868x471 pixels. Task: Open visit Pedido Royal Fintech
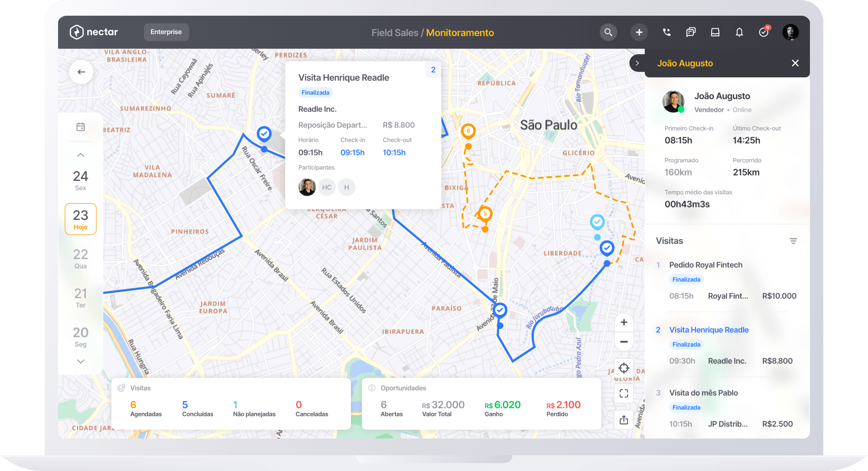(706, 265)
